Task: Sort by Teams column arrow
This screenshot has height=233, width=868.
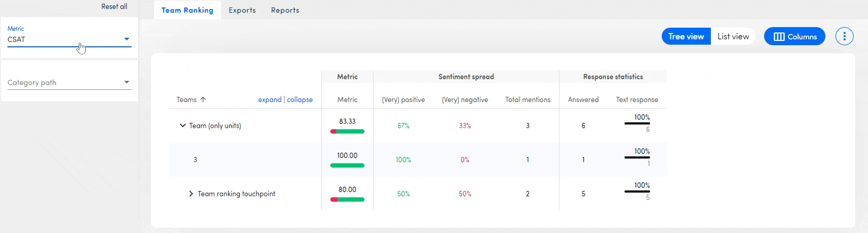Action: click(x=203, y=99)
